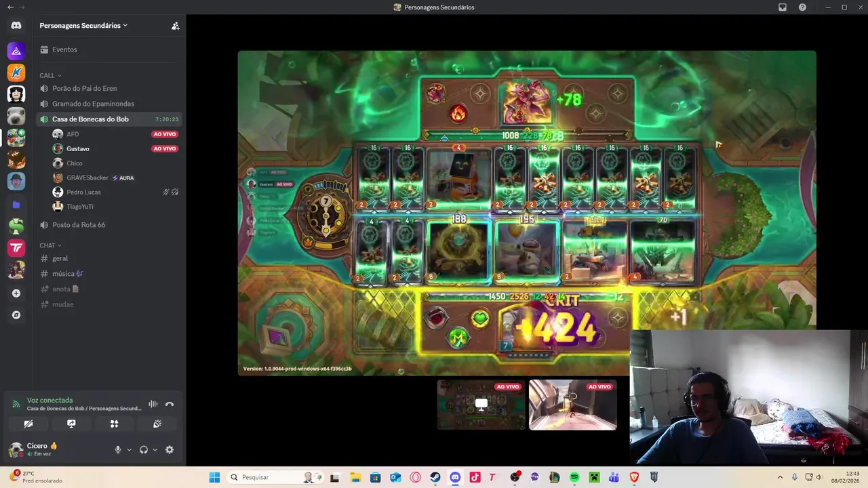Open audio output options chevron

pos(155,450)
